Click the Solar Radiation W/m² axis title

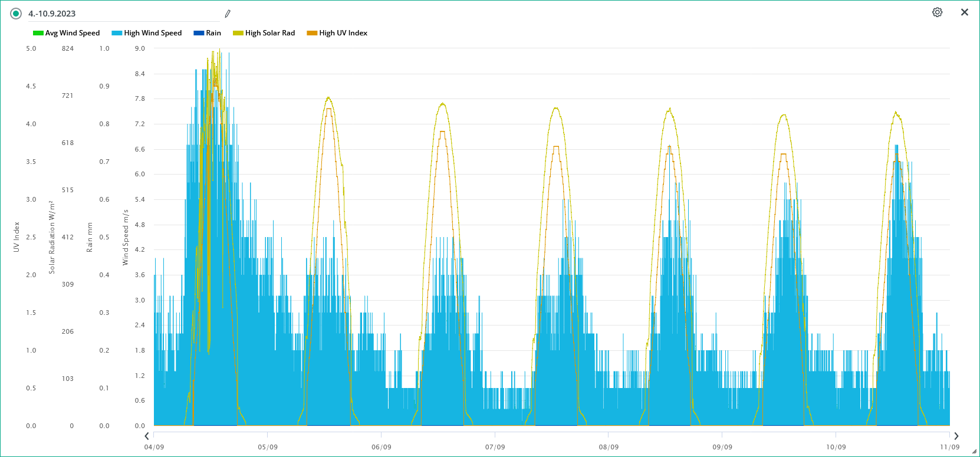click(52, 237)
